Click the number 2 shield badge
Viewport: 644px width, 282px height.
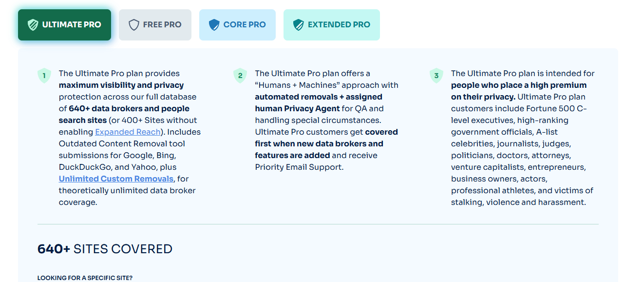240,76
